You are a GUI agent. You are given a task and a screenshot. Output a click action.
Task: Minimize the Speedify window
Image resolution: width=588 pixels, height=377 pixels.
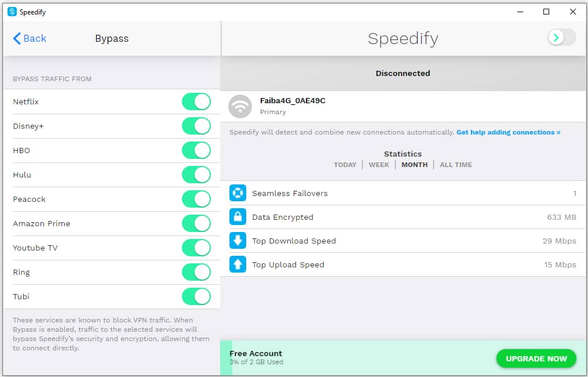[520, 12]
